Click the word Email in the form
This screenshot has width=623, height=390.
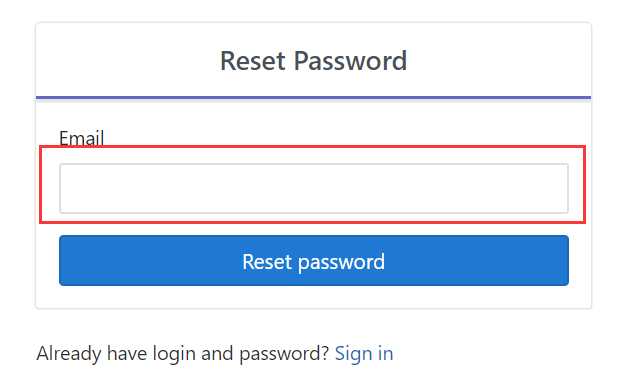pyautogui.click(x=81, y=138)
